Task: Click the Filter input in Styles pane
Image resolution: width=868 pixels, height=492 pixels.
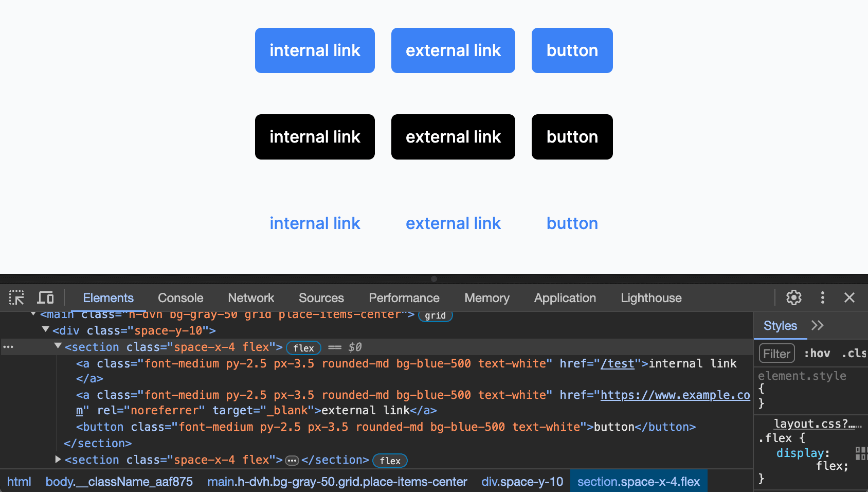Action: pos(776,354)
